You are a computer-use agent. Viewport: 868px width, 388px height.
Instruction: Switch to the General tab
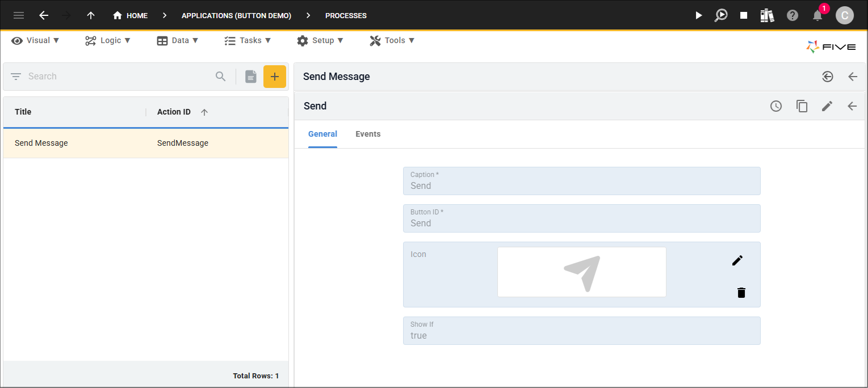coord(322,134)
